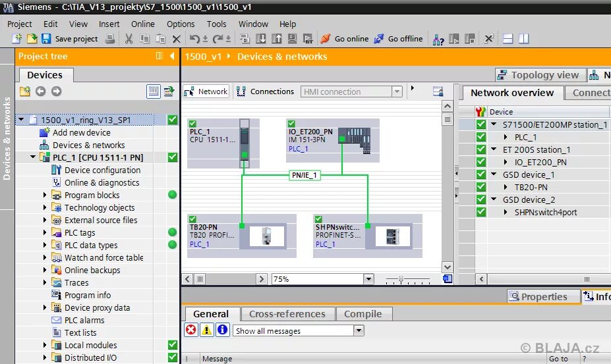Open the Online menu
Viewport: 611px width, 364px height.
tap(142, 24)
